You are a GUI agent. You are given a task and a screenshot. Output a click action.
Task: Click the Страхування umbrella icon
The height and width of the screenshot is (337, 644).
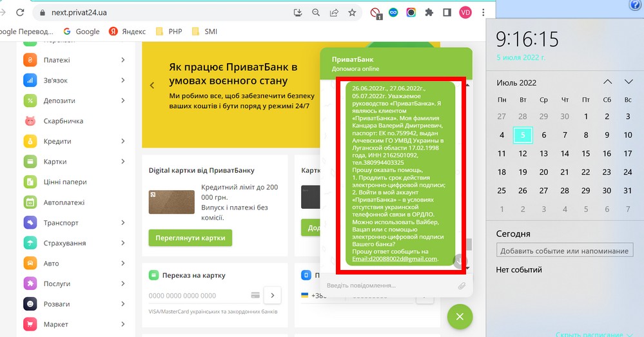pyautogui.click(x=30, y=243)
